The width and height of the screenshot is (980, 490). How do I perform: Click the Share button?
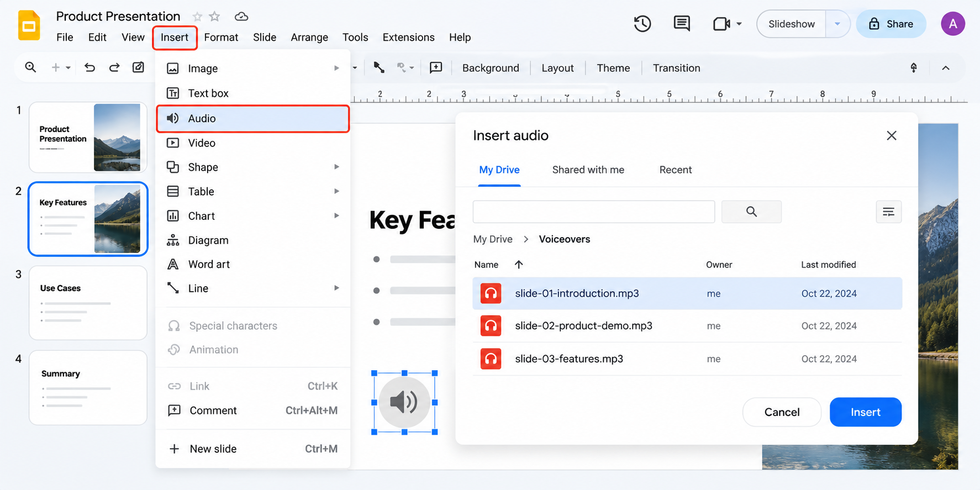coord(891,24)
